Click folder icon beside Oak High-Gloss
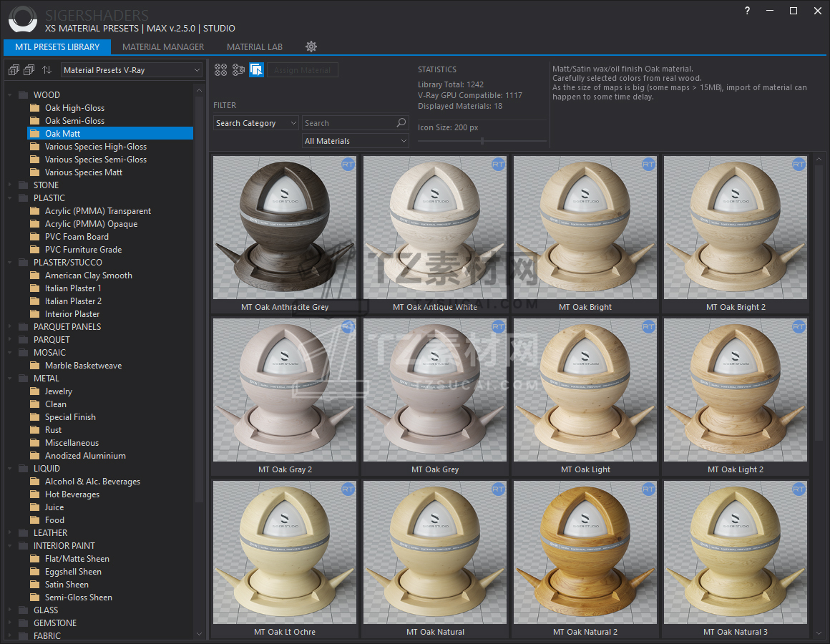The width and height of the screenshot is (830, 644). [35, 108]
